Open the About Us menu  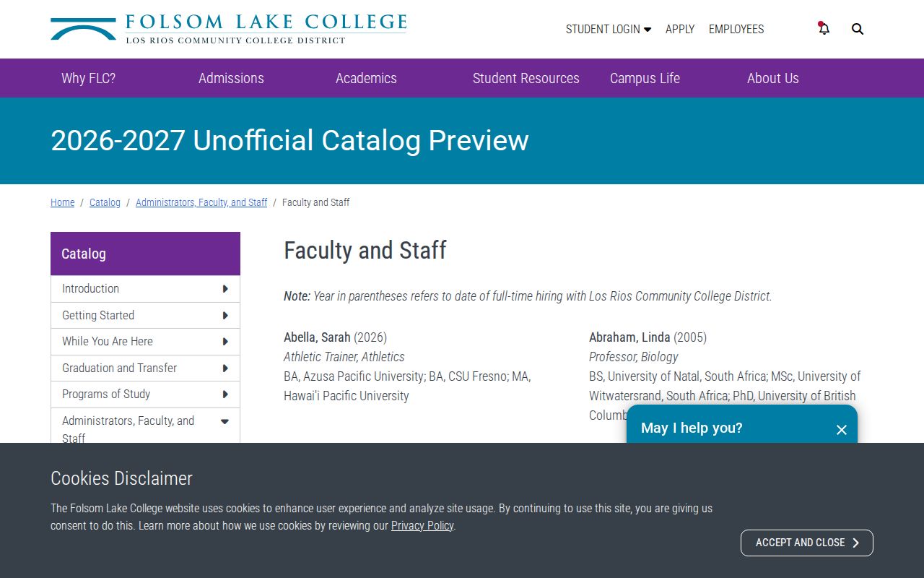click(772, 78)
